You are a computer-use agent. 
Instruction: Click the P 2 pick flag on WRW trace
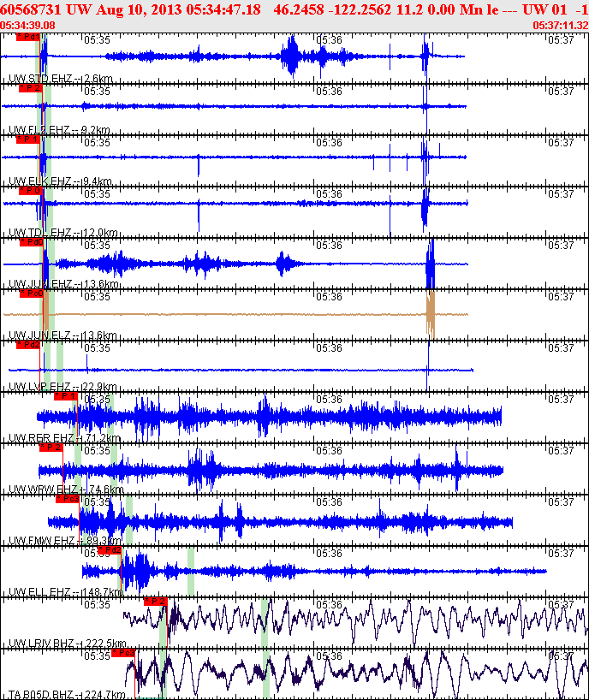click(51, 448)
